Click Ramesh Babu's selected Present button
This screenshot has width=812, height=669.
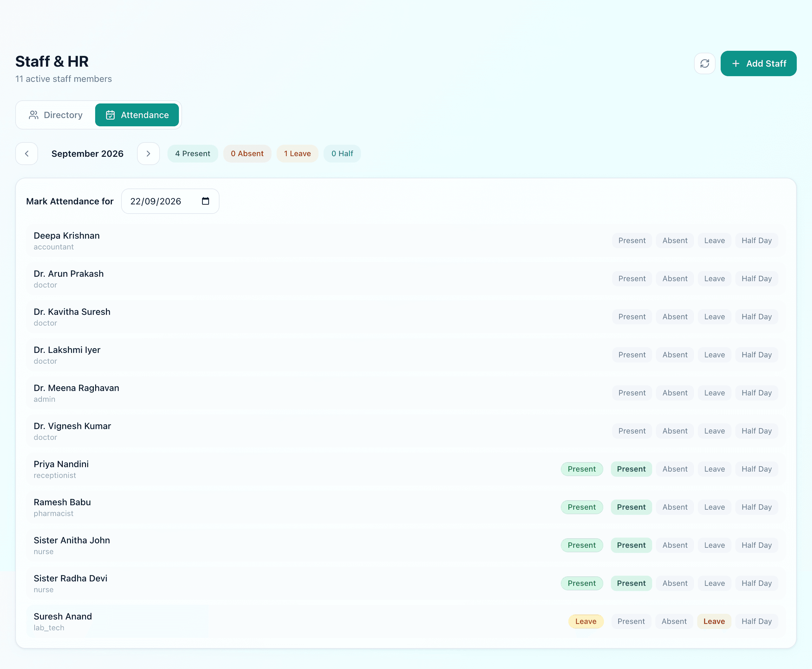(631, 507)
